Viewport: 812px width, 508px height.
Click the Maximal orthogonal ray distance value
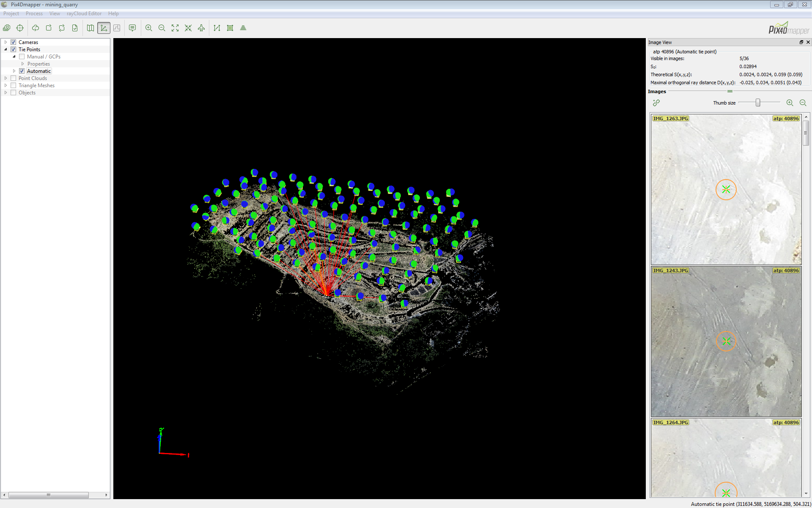point(770,83)
